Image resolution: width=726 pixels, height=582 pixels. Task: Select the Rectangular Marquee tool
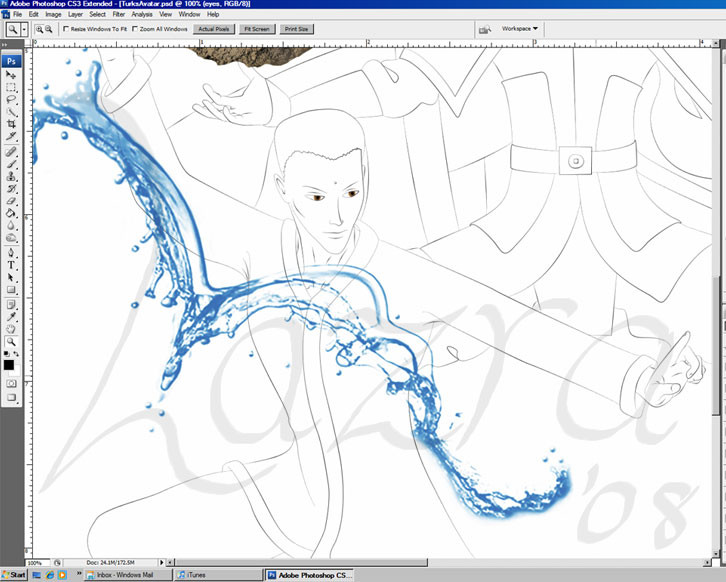coord(11,87)
